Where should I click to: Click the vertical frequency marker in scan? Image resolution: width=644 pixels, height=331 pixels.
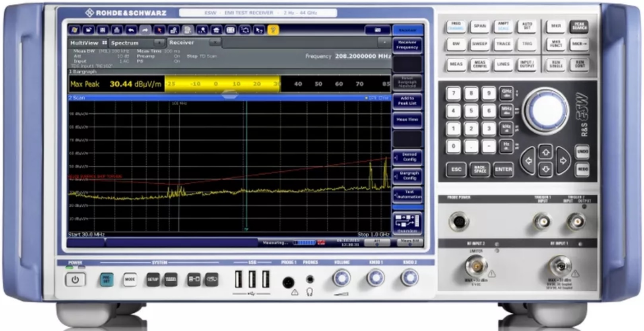click(x=246, y=166)
